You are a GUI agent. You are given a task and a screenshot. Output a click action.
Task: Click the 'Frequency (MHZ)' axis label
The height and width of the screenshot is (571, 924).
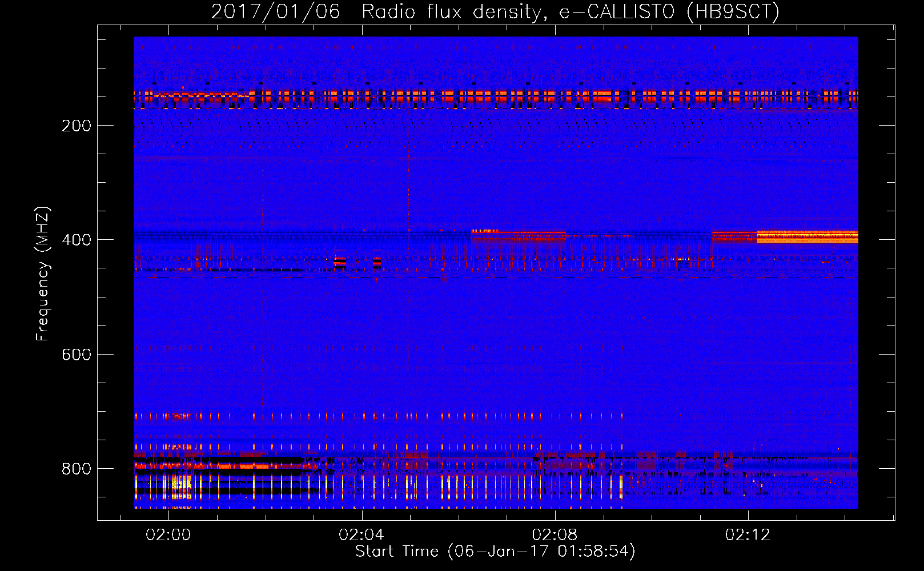[x=43, y=274]
